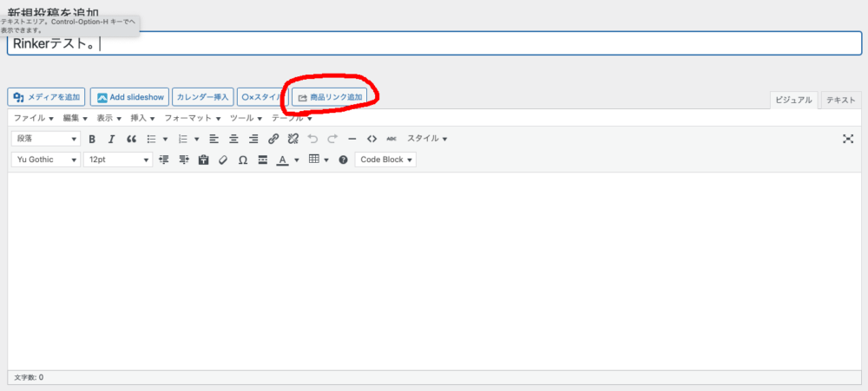
Task: Click the メディアを追加 button
Action: pos(47,97)
